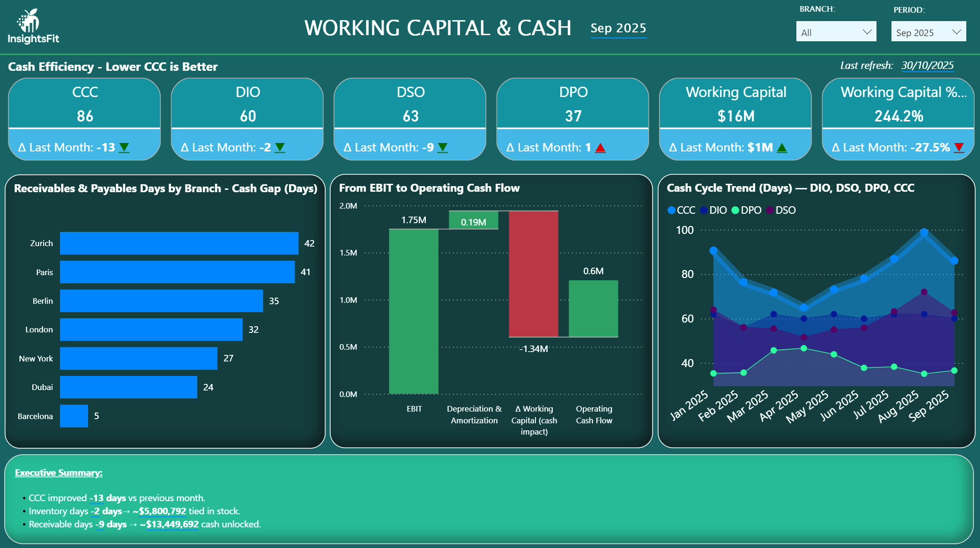
Task: Click red down arrow on Working Capital % card
Action: tap(959, 148)
